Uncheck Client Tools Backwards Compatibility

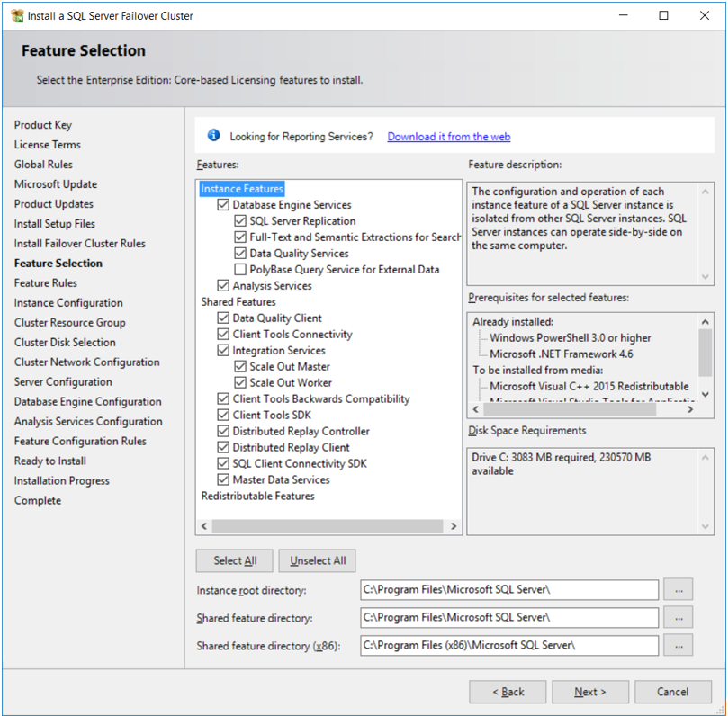(223, 398)
